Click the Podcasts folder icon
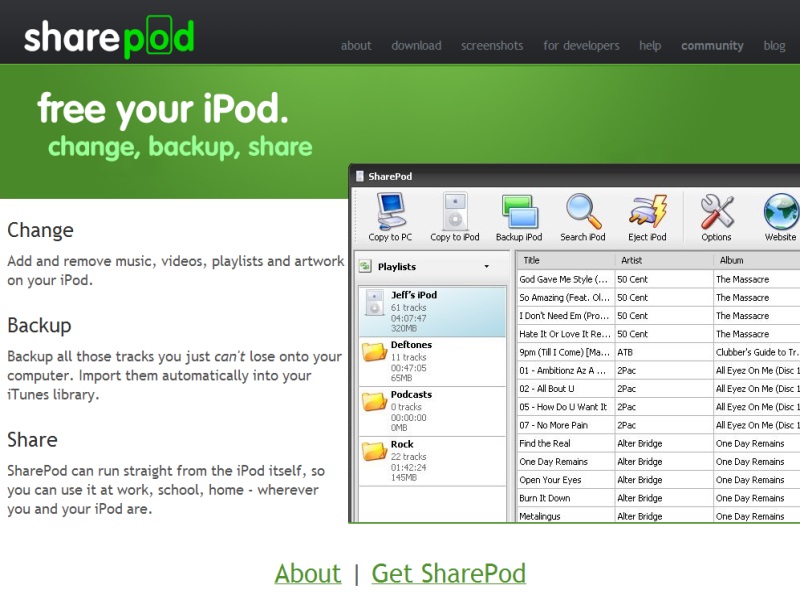 pos(374,402)
